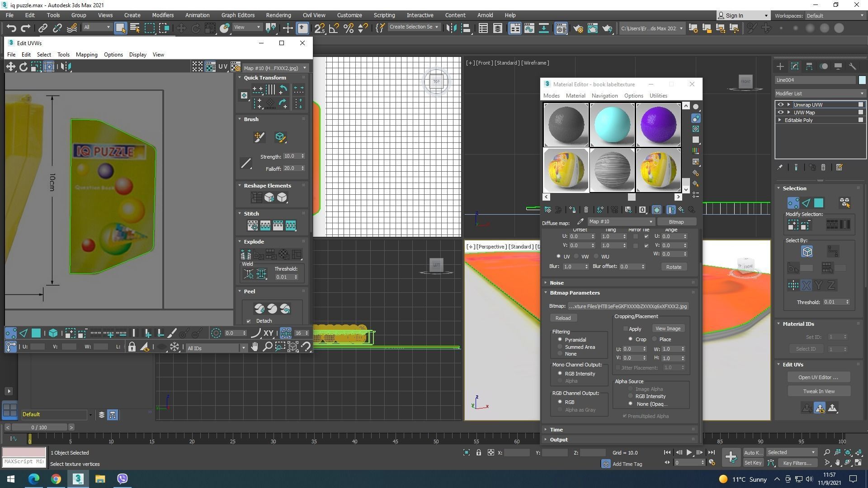Toggle visibility eye of Unwrap UVW modifier
Screen dimensions: 868x488
pyautogui.click(x=780, y=104)
